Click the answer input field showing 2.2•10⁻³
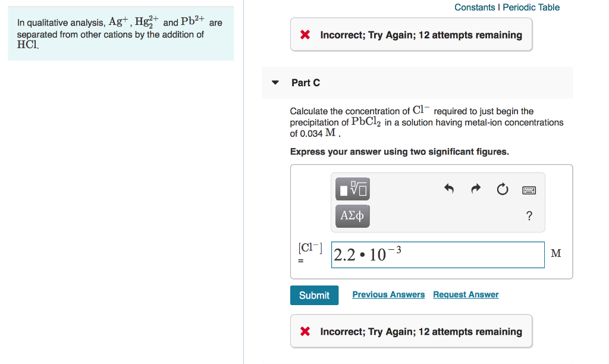 coord(438,255)
